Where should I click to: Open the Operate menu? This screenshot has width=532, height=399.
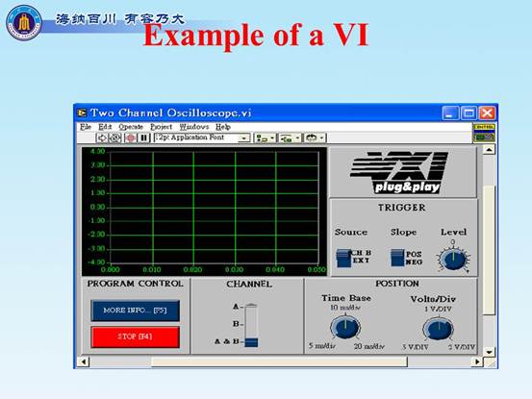point(131,127)
